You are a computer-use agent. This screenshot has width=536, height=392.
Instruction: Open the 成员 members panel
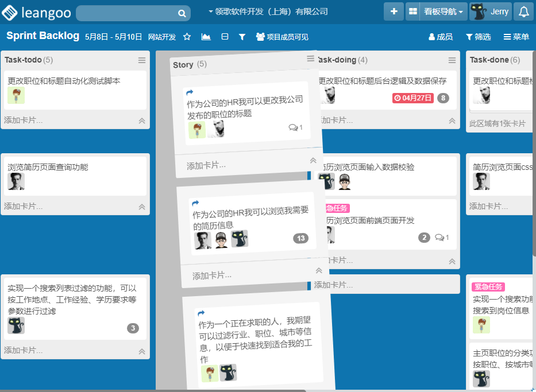[441, 37]
